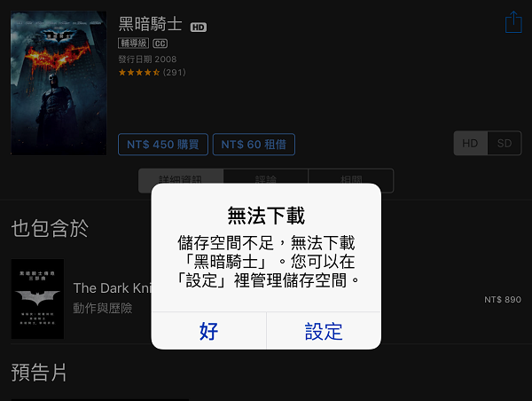Click NT$ 60 租借 rent button
532x401 pixels.
pos(254,145)
